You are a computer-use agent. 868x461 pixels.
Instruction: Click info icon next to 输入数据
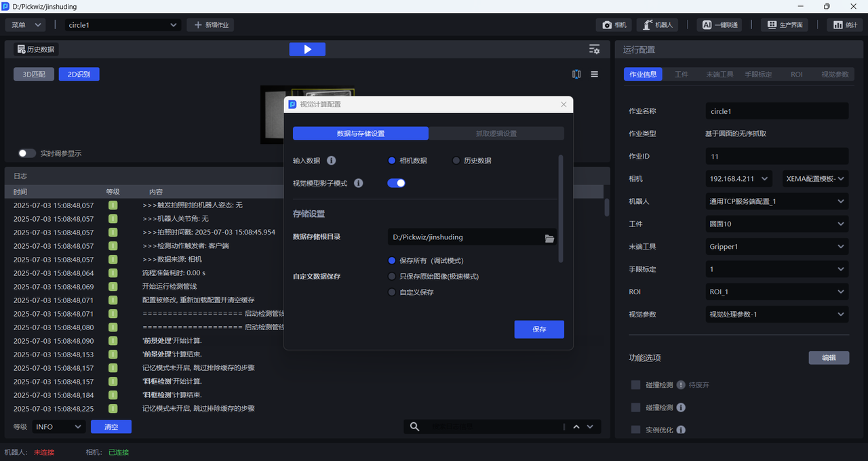[332, 161]
